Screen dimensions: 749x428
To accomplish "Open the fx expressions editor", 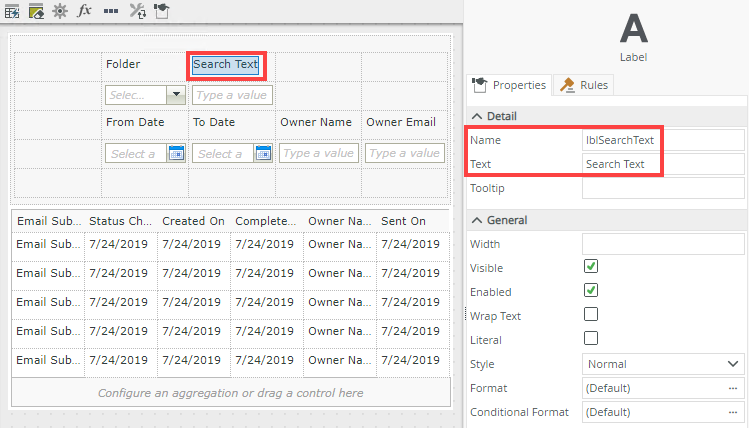I will click(x=84, y=11).
